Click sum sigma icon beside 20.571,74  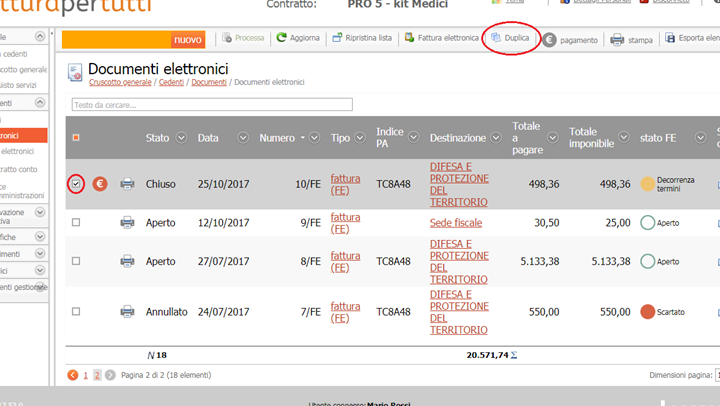coord(514,355)
